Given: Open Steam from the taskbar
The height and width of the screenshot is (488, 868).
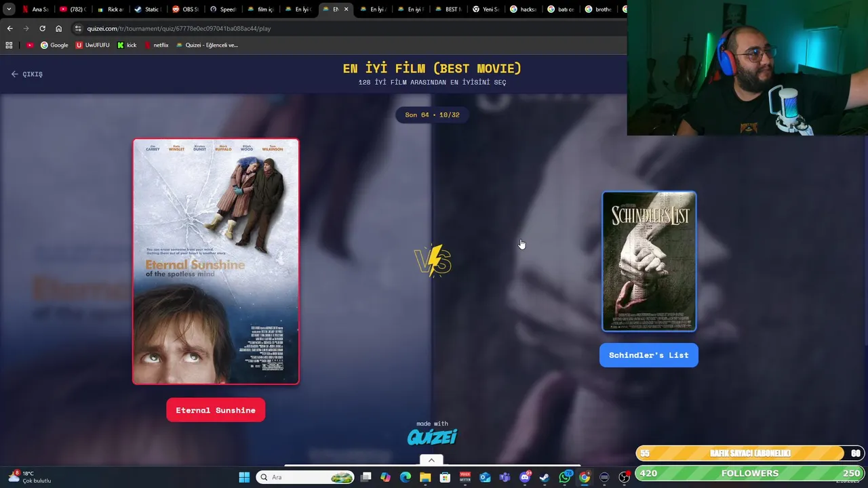Looking at the screenshot, I should click(545, 477).
